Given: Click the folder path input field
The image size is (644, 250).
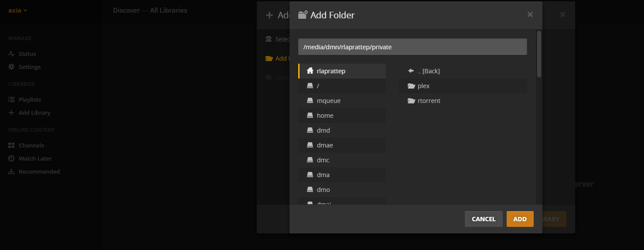Looking at the screenshot, I should pos(412,47).
